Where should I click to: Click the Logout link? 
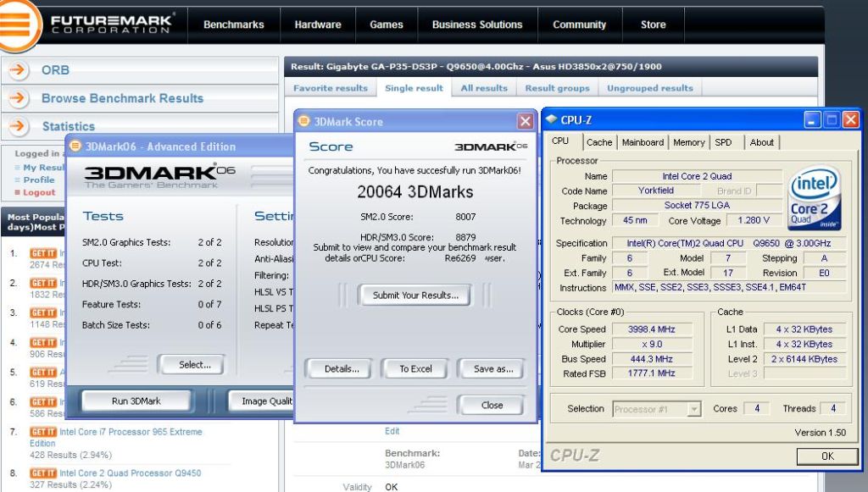[39, 192]
